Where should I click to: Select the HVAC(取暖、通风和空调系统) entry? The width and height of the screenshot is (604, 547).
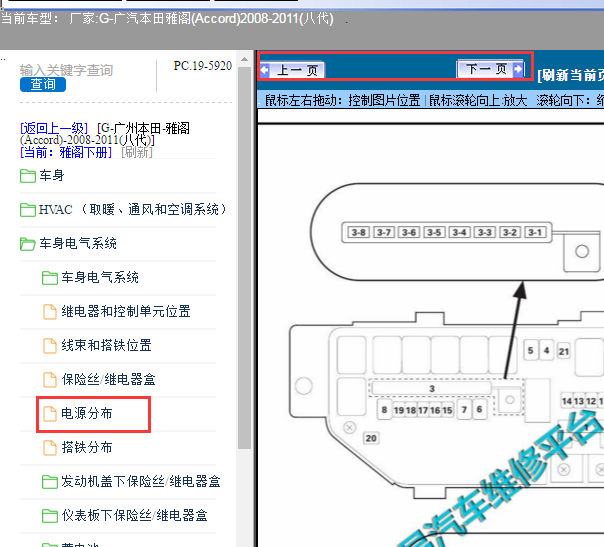[132, 210]
